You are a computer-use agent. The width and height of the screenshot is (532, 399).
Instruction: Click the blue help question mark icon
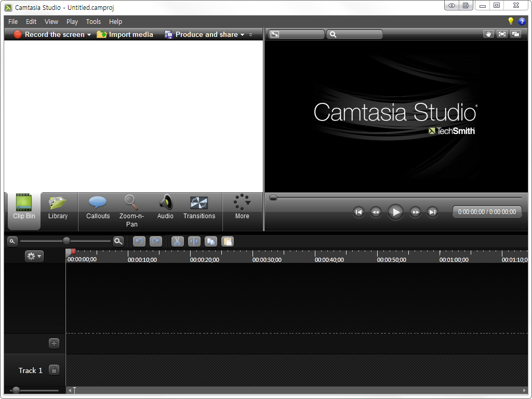[x=522, y=22]
